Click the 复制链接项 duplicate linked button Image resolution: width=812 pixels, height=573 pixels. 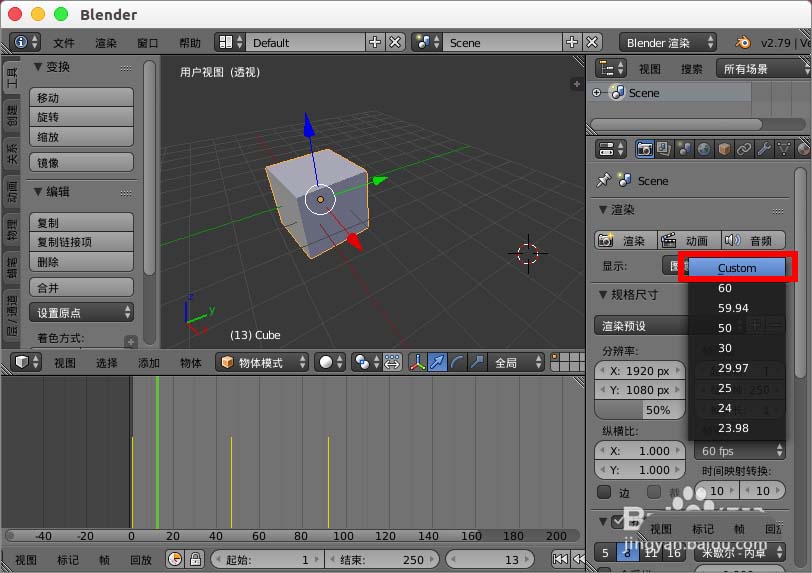pos(81,242)
